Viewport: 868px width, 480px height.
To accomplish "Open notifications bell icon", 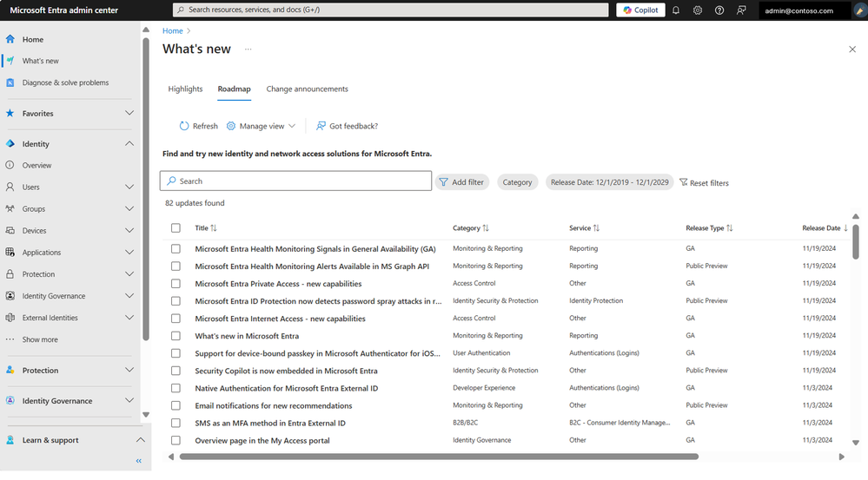I will pos(676,10).
